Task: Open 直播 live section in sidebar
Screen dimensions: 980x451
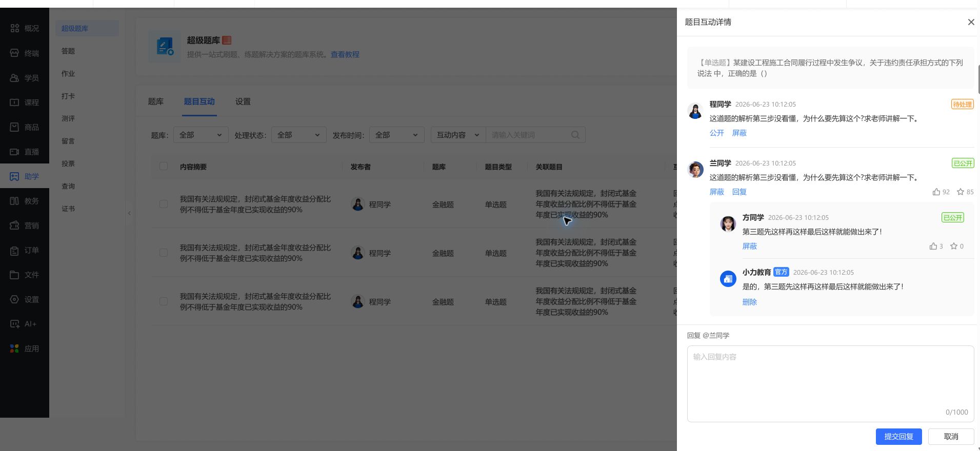Action: [x=25, y=152]
